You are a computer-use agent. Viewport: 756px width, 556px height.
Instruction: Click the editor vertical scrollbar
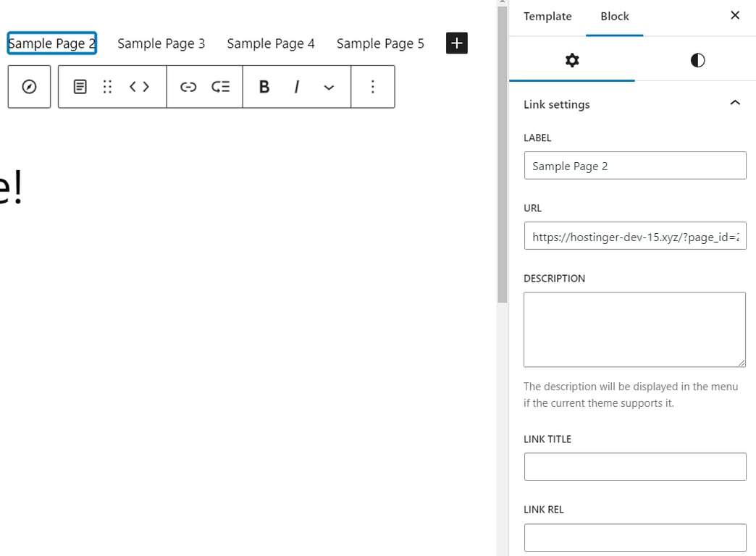coord(501,152)
